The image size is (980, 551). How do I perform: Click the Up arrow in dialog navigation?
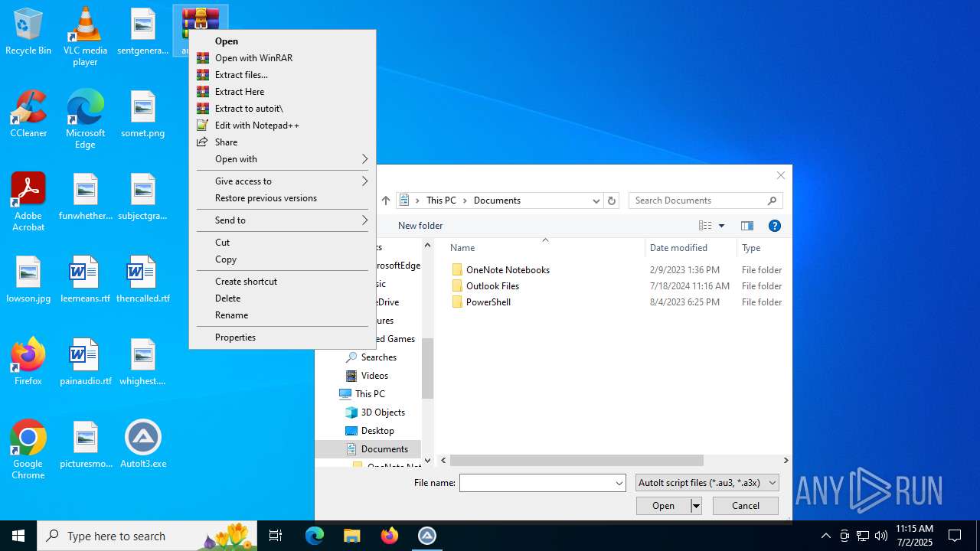point(386,201)
